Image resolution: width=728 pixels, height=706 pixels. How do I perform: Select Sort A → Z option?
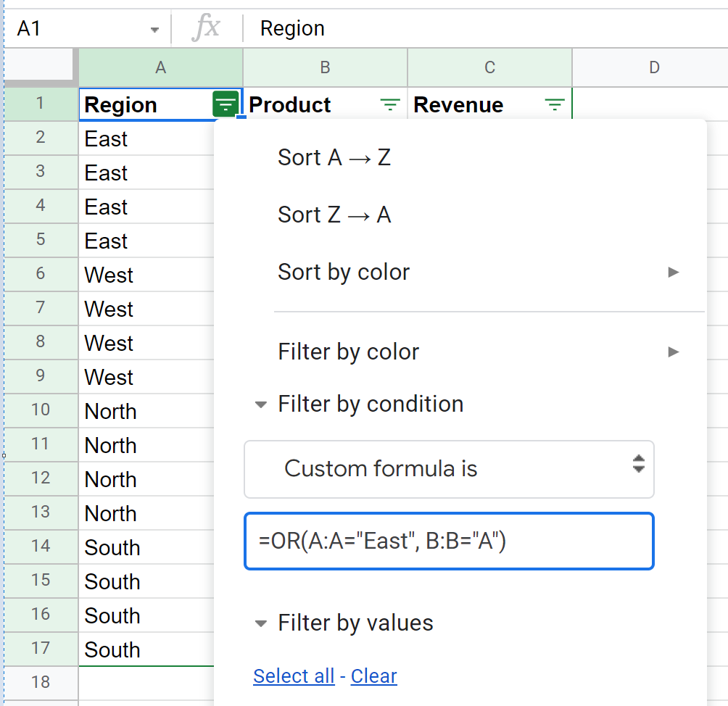tap(334, 157)
